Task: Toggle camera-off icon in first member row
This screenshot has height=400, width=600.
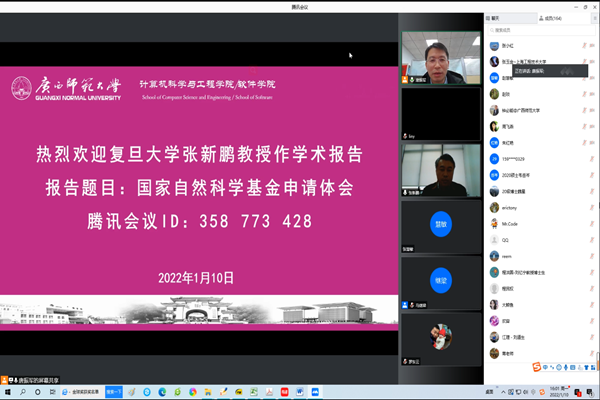Action: pos(592,46)
